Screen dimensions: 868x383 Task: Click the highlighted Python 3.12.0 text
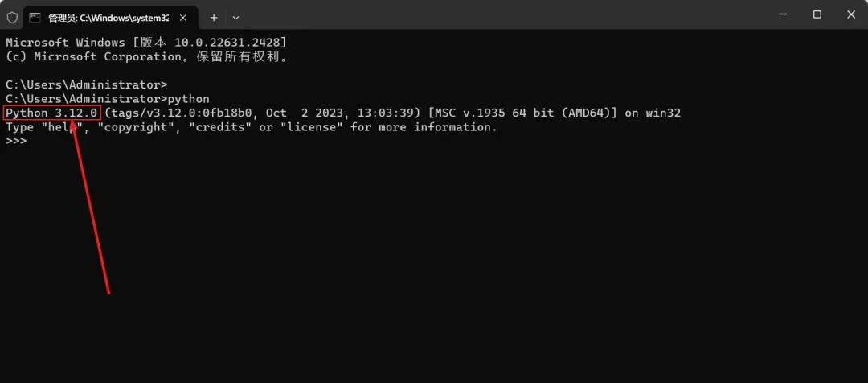(x=52, y=113)
